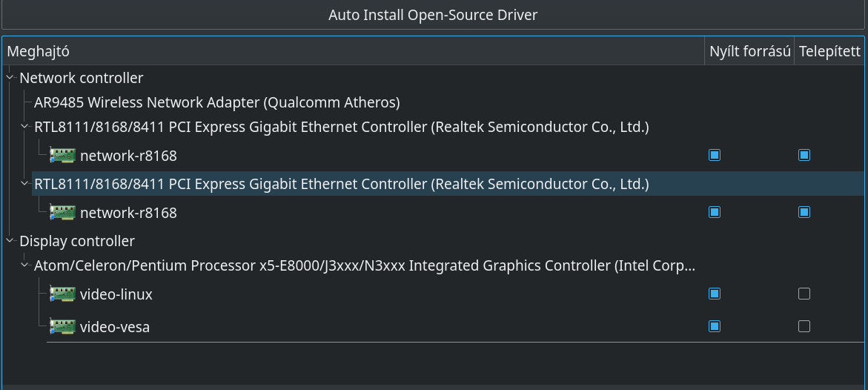Toggle Telepített checkbox for video-linux
The image size is (868, 390).
coord(804,294)
